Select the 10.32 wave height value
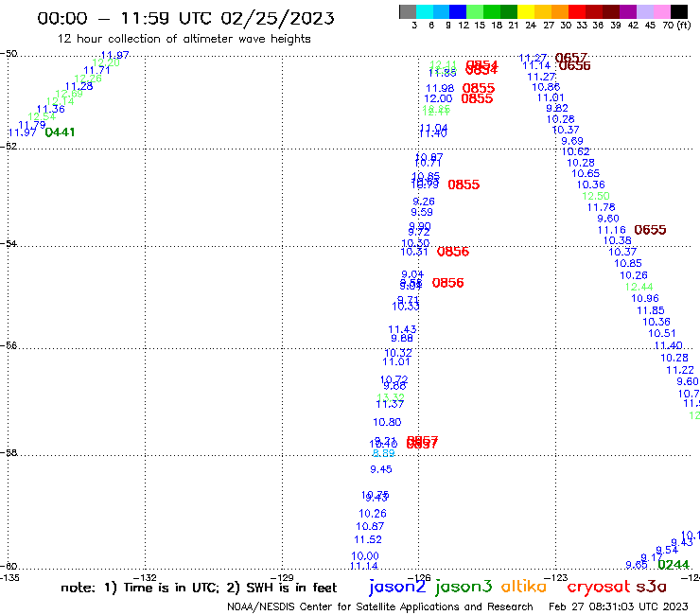The width and height of the screenshot is (700, 615). [397, 353]
